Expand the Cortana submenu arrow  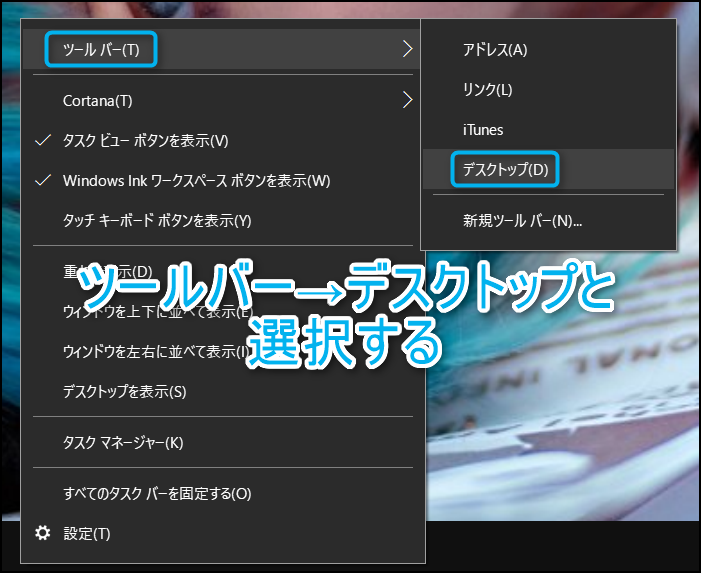(407, 100)
